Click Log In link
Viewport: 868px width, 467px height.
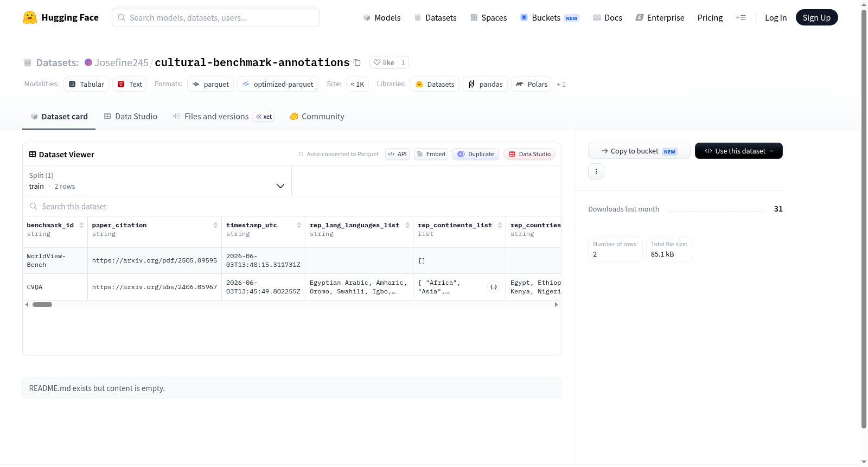[x=775, y=17]
